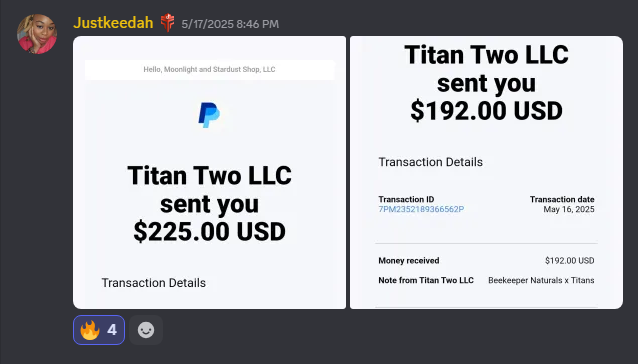The height and width of the screenshot is (364, 638).
Task: Click the Hello, Moonlight and Stardust Shop banner
Action: tap(210, 70)
